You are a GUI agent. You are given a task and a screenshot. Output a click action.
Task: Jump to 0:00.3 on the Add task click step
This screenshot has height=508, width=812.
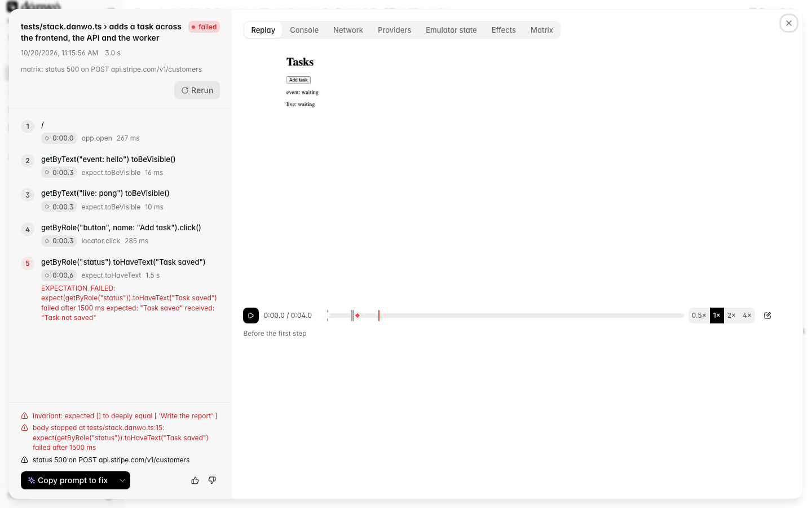tap(59, 241)
